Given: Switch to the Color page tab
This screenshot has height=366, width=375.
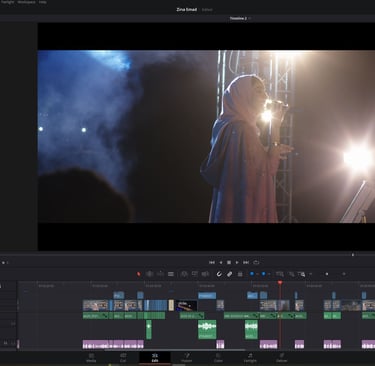Looking at the screenshot, I should coord(218,358).
